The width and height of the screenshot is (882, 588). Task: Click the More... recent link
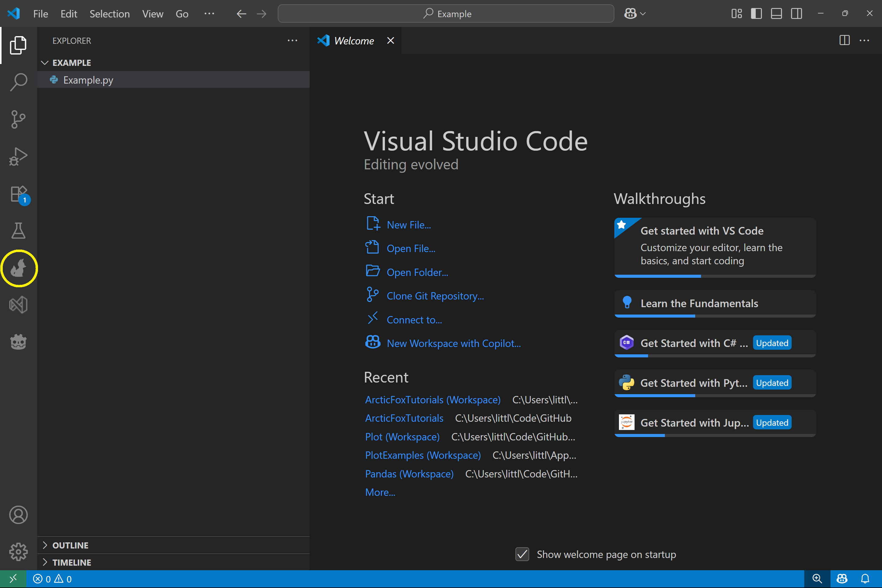coord(380,492)
